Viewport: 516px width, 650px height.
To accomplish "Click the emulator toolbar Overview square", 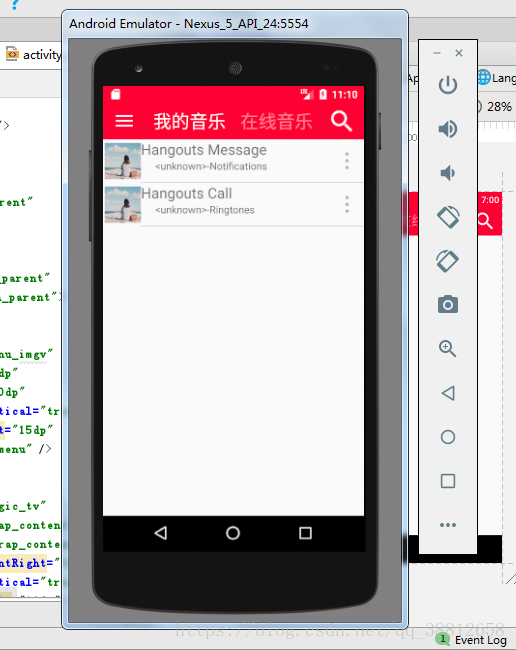I will (x=448, y=481).
